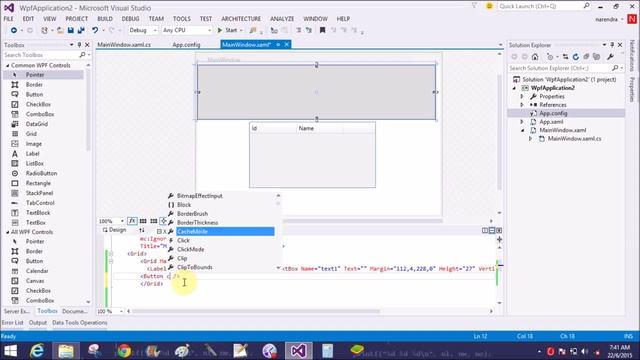This screenshot has width=640, height=360.
Task: Open the DEBUG menu
Action: pos(130,19)
